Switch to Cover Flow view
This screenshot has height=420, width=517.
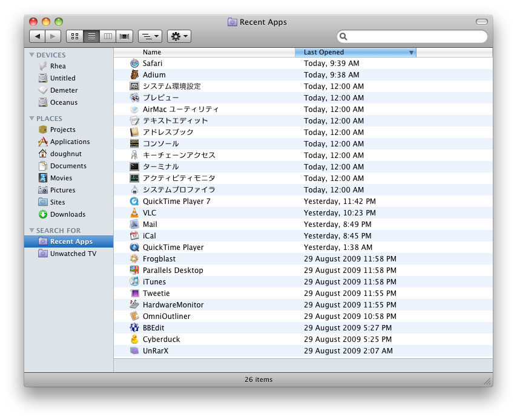[x=125, y=36]
